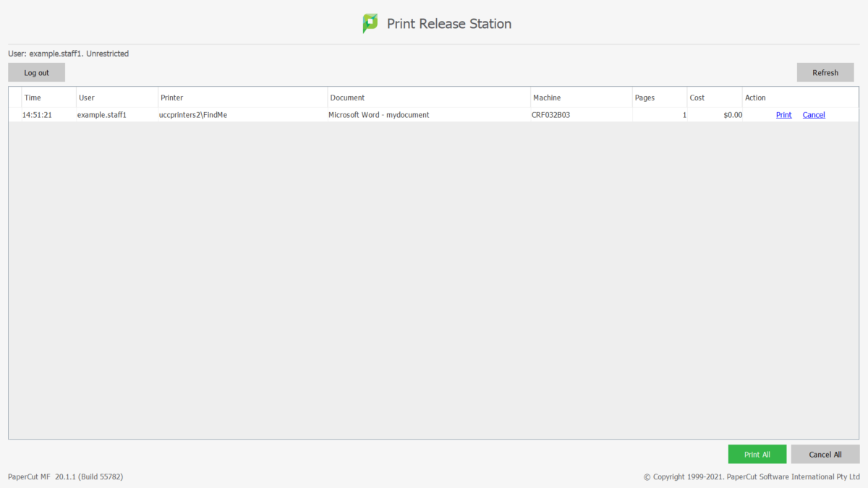Cancel the mydocument print job
This screenshot has height=488, width=868.
pyautogui.click(x=813, y=115)
